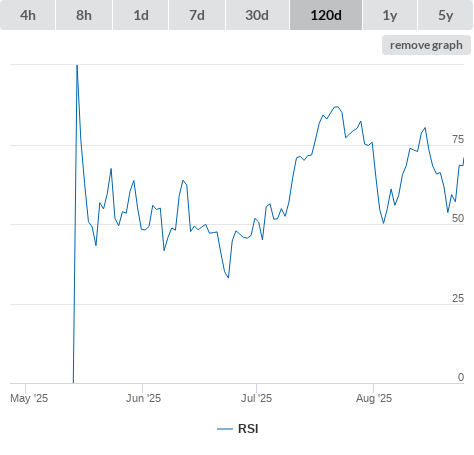Select the Jul '25 x-axis label
Viewport: 474px width, 455px height.
256,398
